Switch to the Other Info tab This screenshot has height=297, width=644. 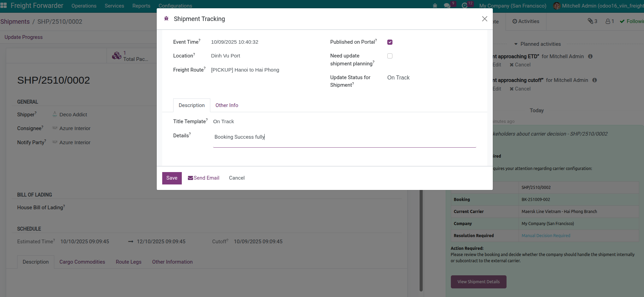pos(226,105)
